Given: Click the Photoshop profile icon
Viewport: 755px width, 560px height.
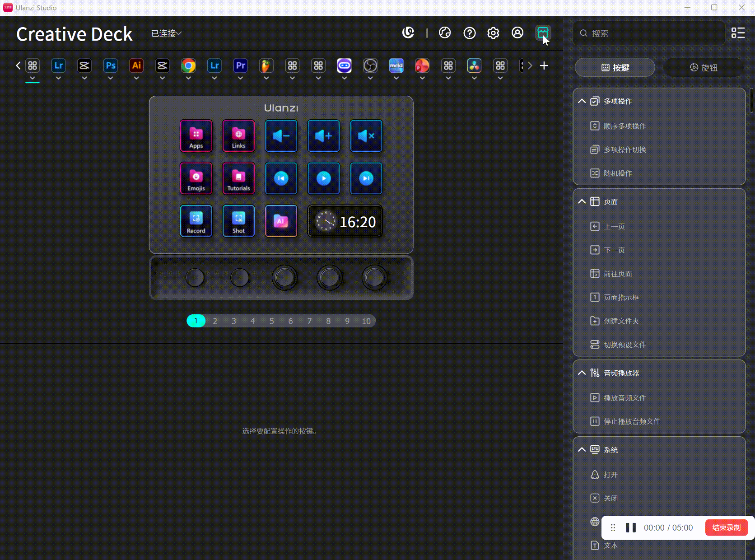Looking at the screenshot, I should [x=111, y=66].
